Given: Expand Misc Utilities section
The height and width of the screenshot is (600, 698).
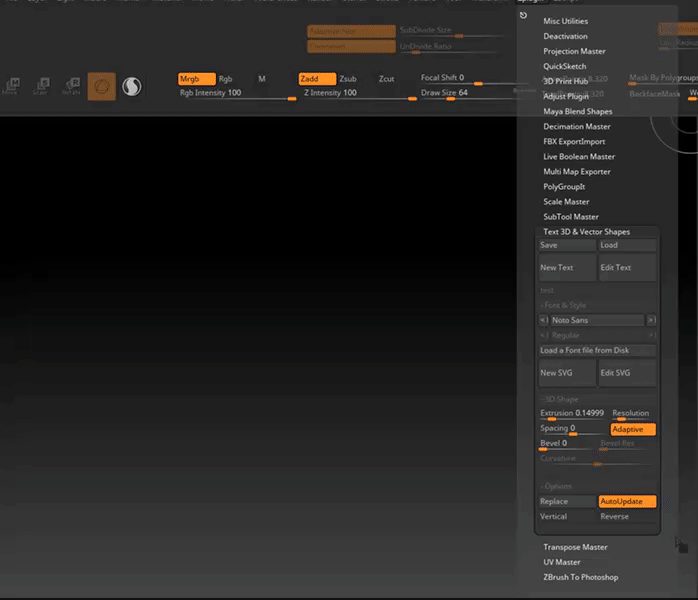Looking at the screenshot, I should pyautogui.click(x=565, y=21).
